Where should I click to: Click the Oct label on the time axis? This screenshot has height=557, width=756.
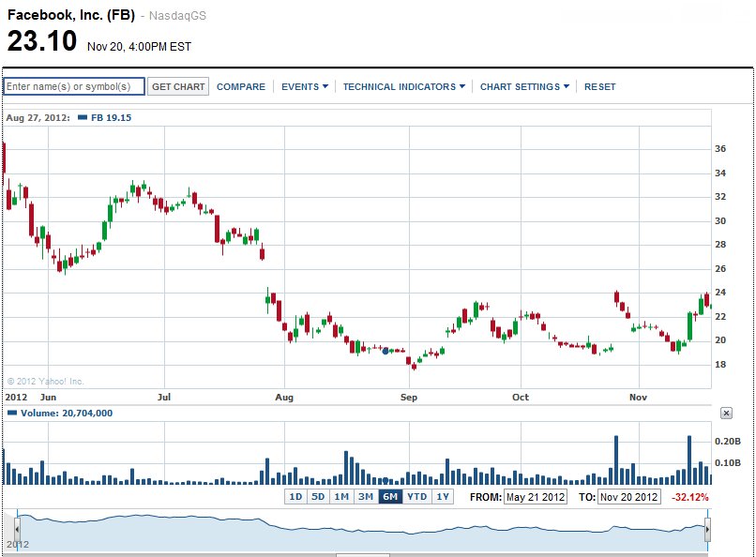pos(521,397)
